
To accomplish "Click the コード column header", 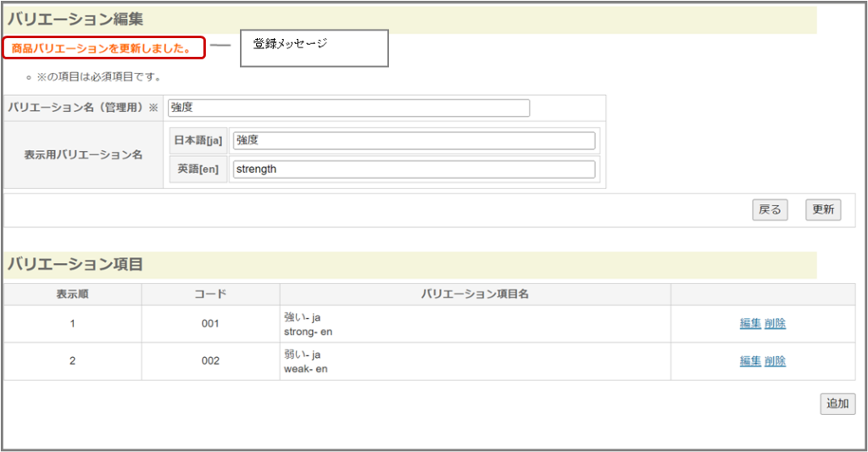I will tap(210, 294).
